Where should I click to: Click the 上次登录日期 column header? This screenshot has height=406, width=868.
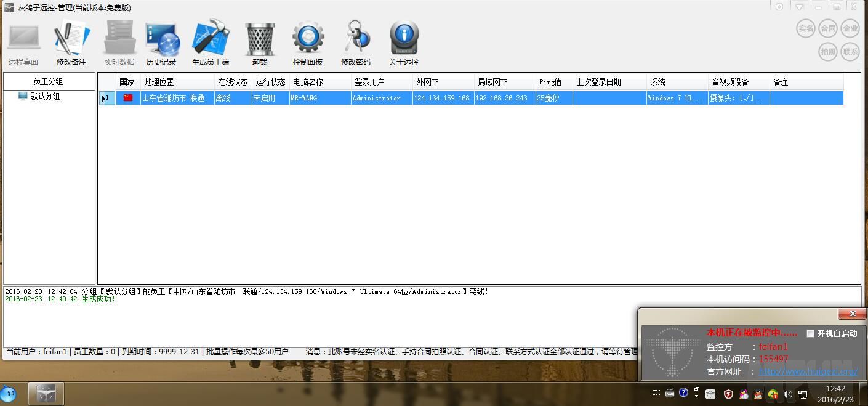coord(609,82)
